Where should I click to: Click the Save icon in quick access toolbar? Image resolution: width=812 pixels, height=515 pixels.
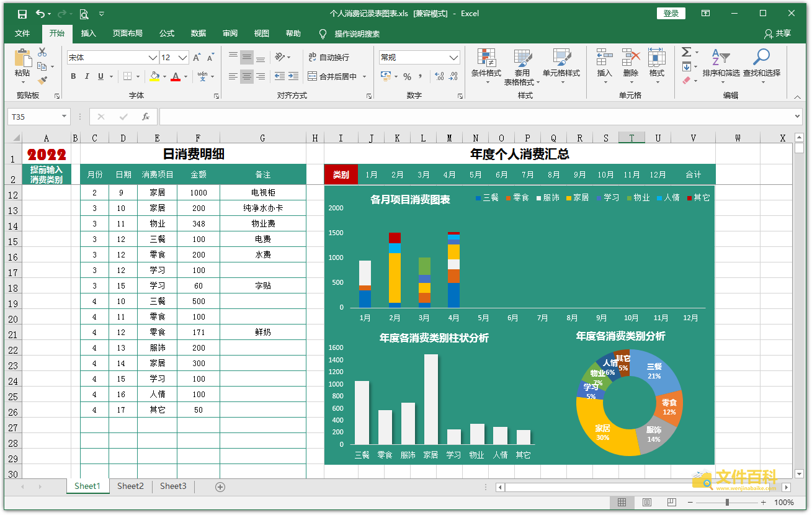[22, 14]
